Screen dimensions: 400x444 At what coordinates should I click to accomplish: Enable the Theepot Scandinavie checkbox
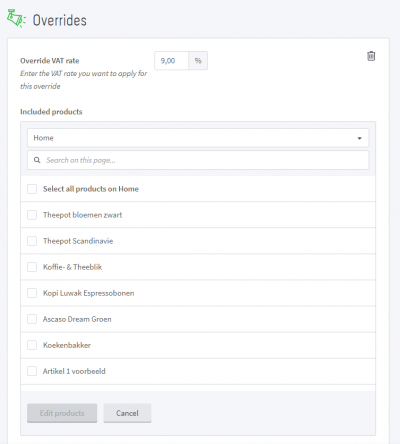click(x=32, y=241)
